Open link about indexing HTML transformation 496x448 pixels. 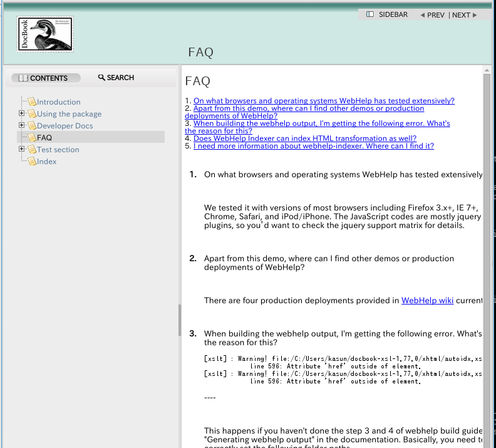coord(305,138)
